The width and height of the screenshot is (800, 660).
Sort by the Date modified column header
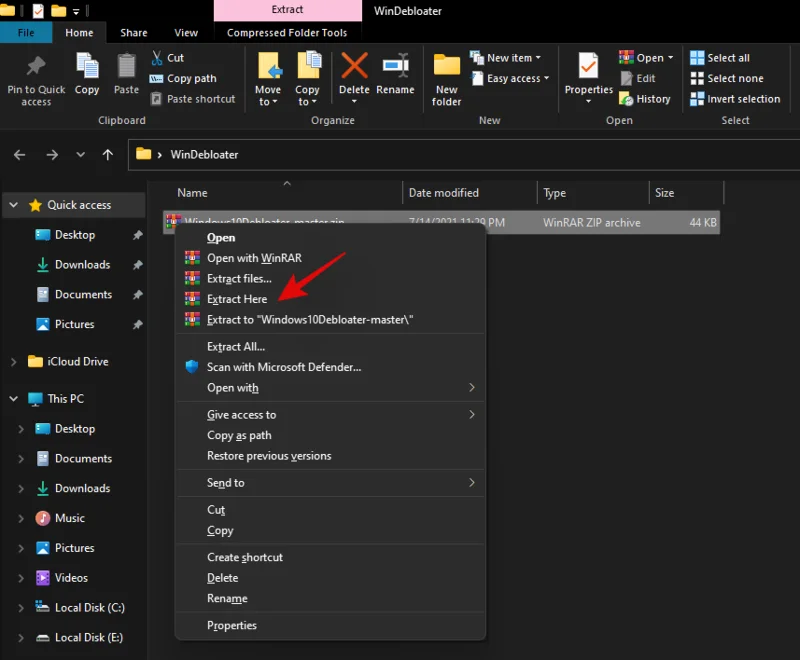click(444, 193)
